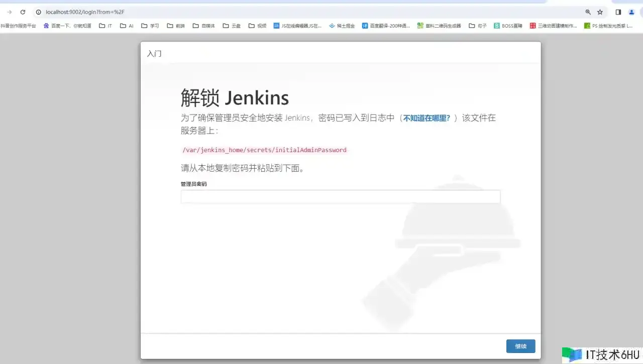Open the zoom magnifier icon in address bar
The height and width of the screenshot is (364, 643).
(588, 12)
